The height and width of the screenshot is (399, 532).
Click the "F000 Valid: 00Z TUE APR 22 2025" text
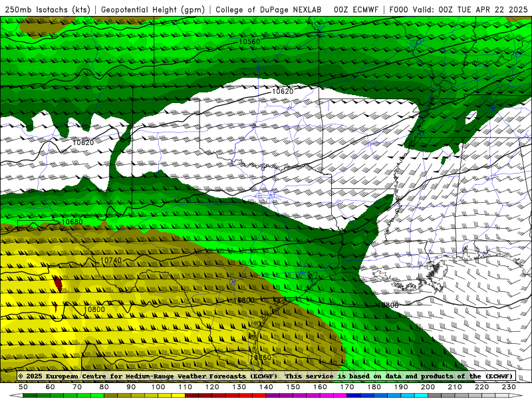click(x=458, y=10)
